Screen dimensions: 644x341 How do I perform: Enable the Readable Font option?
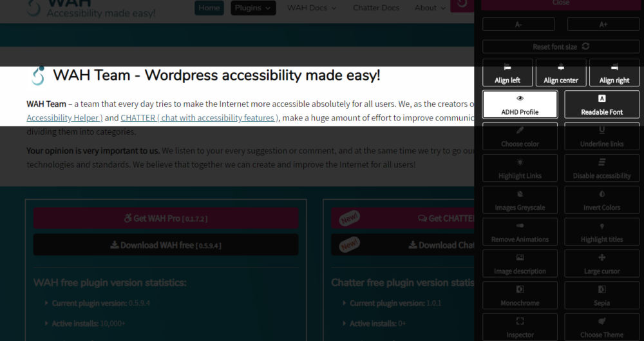(601, 104)
